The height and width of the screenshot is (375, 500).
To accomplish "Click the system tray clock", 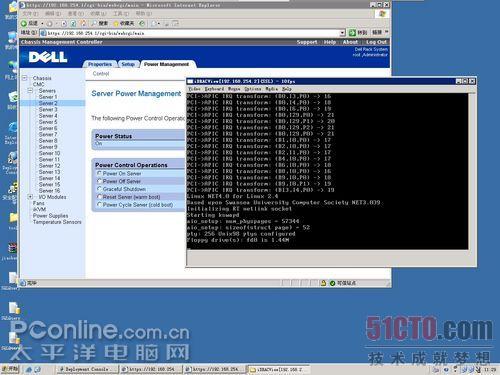I will tap(490, 370).
